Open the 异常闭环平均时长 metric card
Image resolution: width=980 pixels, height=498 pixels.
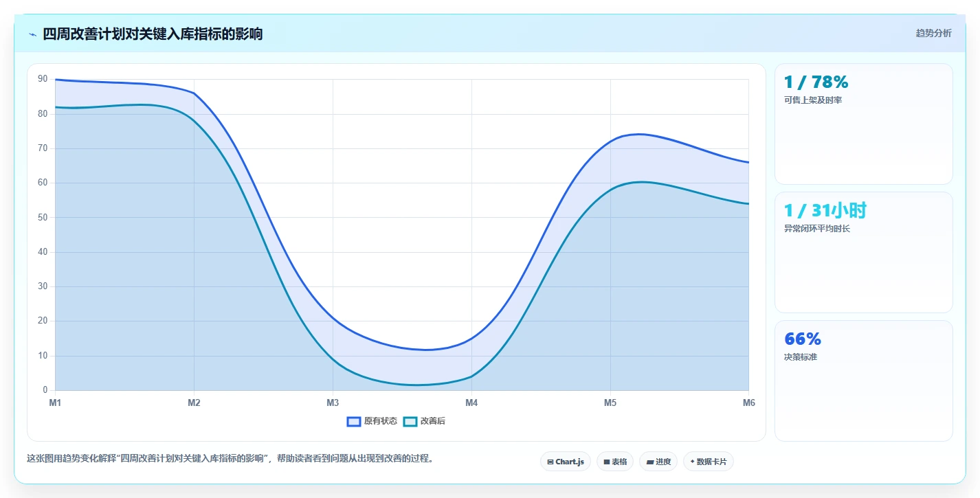coord(864,252)
